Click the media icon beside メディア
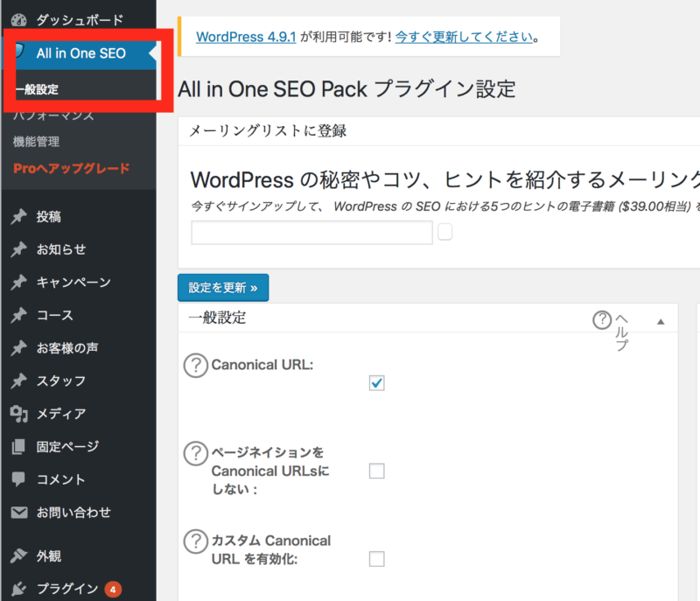Image resolution: width=700 pixels, height=601 pixels. pos(18,414)
